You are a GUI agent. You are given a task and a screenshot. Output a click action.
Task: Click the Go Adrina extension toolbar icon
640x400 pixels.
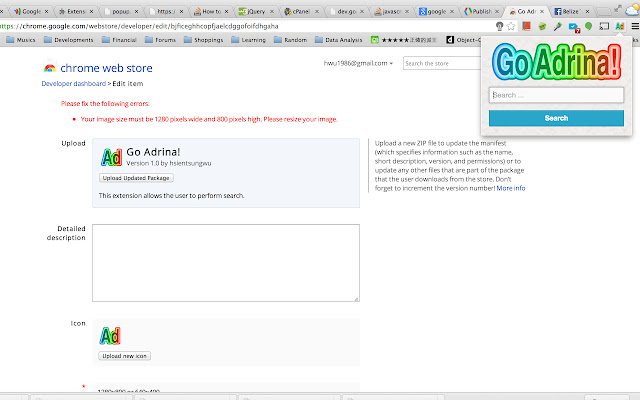[620, 26]
